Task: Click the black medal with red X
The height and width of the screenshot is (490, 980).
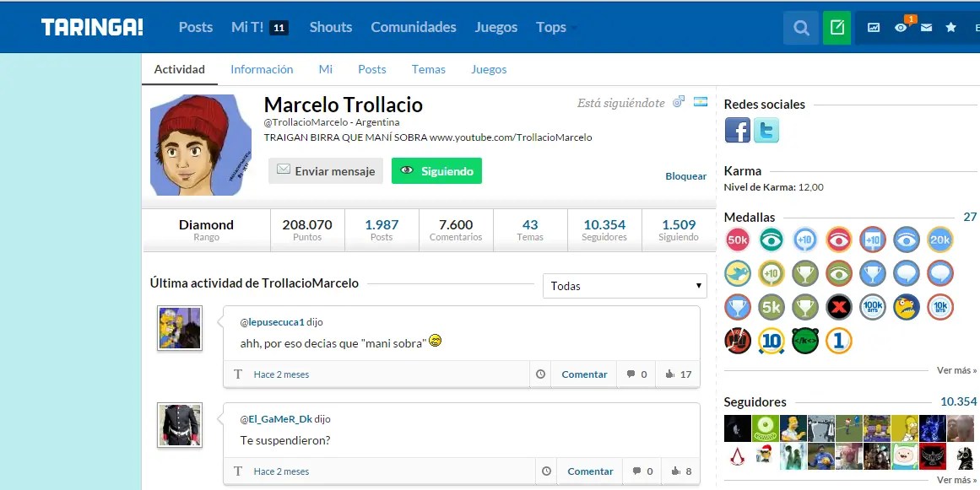Action: click(839, 307)
